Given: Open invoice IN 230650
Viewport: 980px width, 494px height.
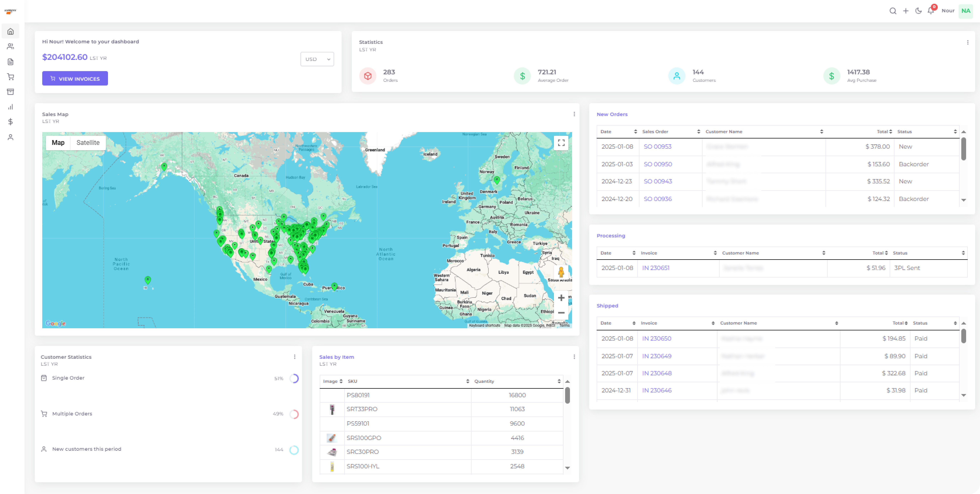Looking at the screenshot, I should (x=657, y=338).
